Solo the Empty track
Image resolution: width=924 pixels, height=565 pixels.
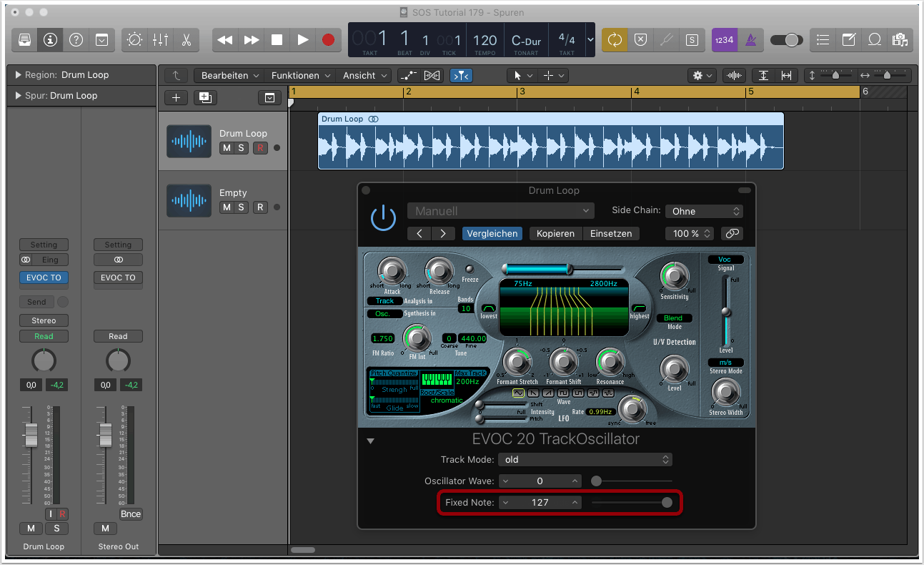point(242,207)
